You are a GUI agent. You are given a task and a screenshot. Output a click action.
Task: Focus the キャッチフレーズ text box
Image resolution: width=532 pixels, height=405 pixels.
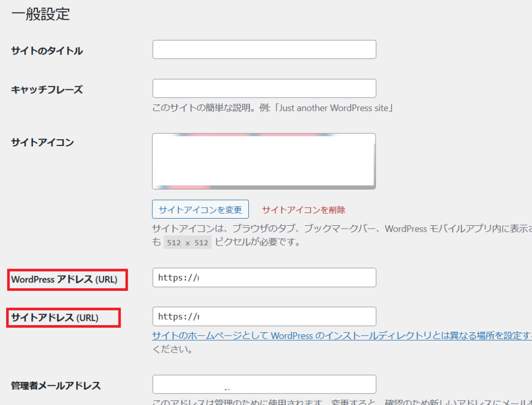click(264, 88)
